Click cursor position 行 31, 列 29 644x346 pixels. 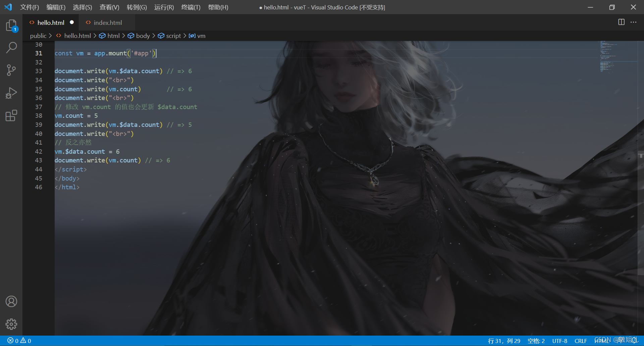[504, 341]
